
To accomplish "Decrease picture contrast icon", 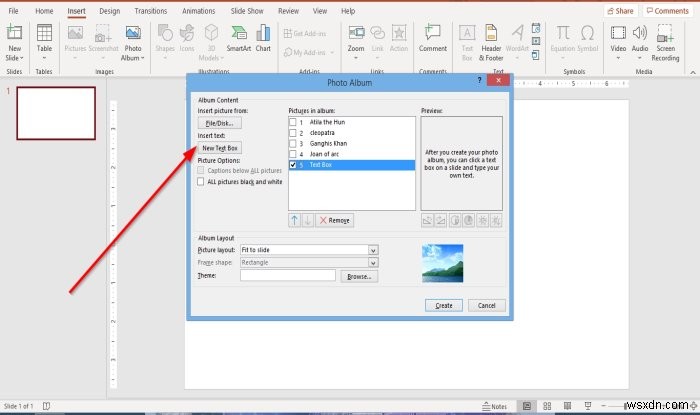I will [x=468, y=220].
